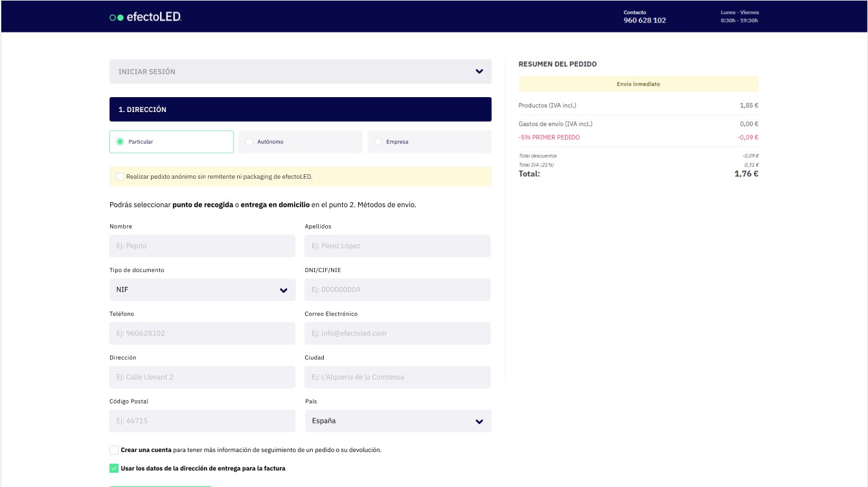Viewport: 868px width, 487px height.
Task: Expand the Iniciar Sesión panel
Action: 300,71
